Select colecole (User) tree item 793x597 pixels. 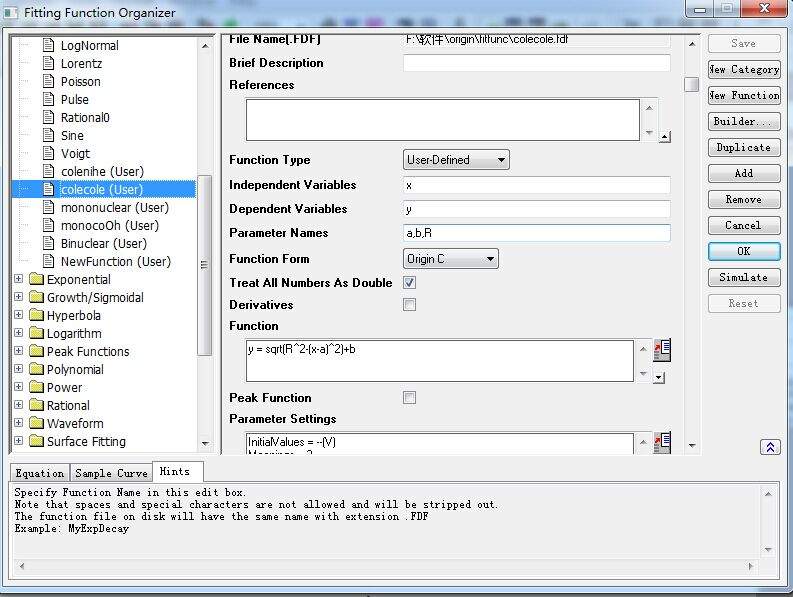coord(103,189)
